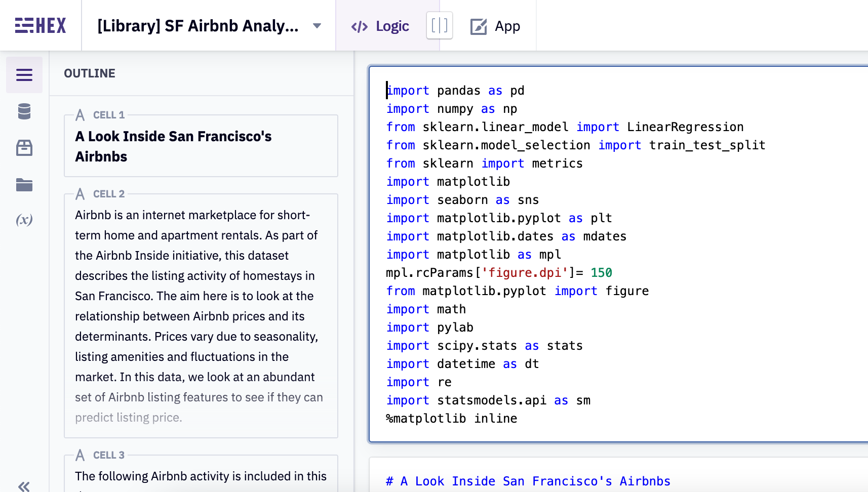Click 'A Look Inside San Francisco's Airbnbs' heading
Screen dimensions: 868x492
coord(173,146)
